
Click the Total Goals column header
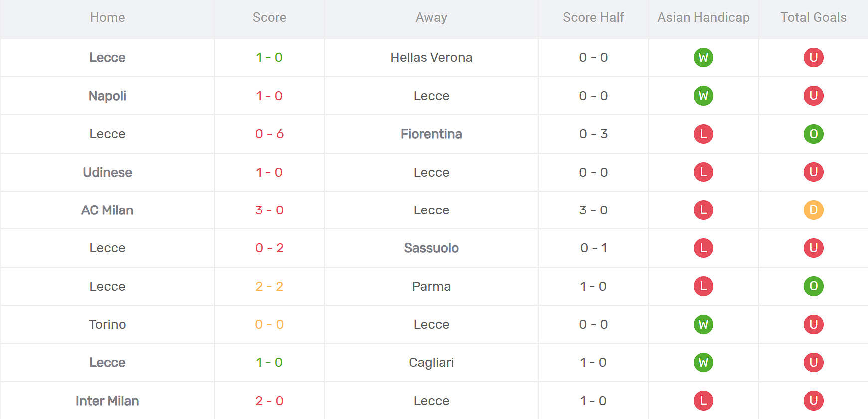813,17
